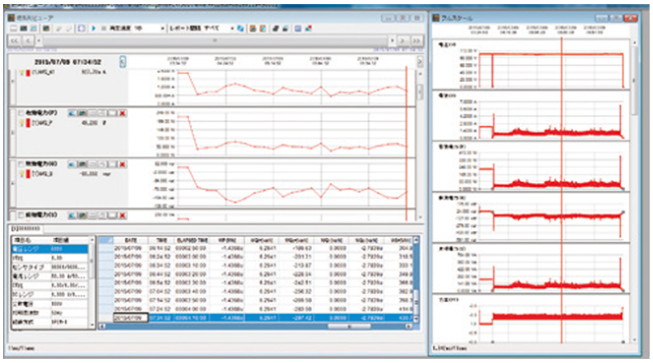The height and width of the screenshot is (363, 653).
Task: Toggle the apparent power (S) checkbox
Action: [21, 215]
